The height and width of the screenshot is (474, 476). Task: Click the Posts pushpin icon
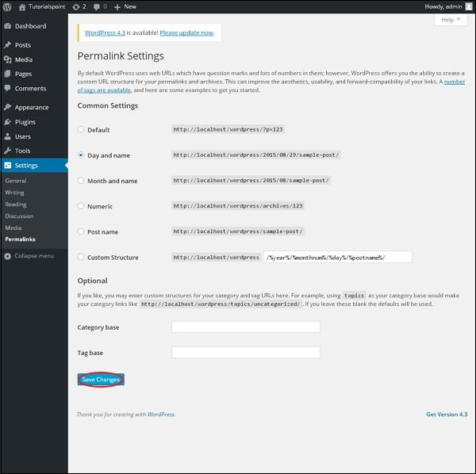click(7, 45)
